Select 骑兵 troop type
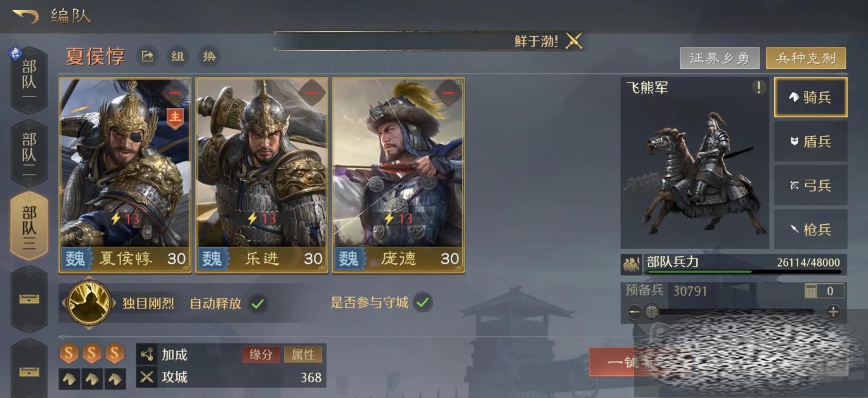Viewport: 868px width, 398px height. click(x=810, y=97)
